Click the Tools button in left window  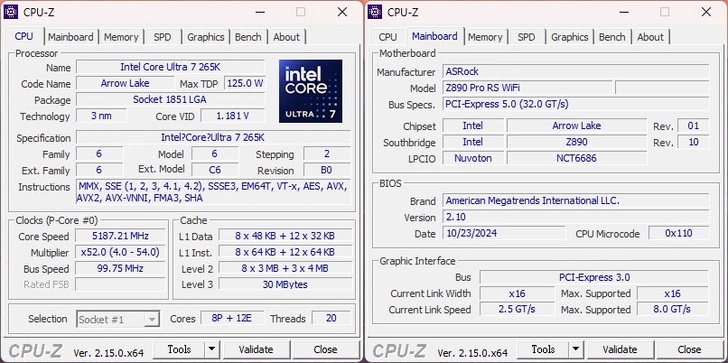[x=179, y=349]
